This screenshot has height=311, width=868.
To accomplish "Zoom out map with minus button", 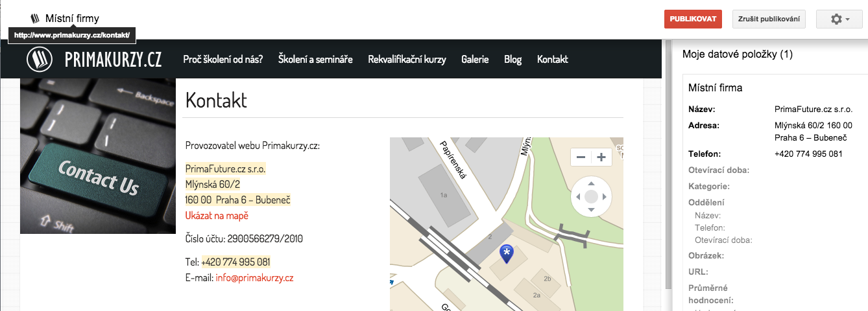I will tap(581, 157).
